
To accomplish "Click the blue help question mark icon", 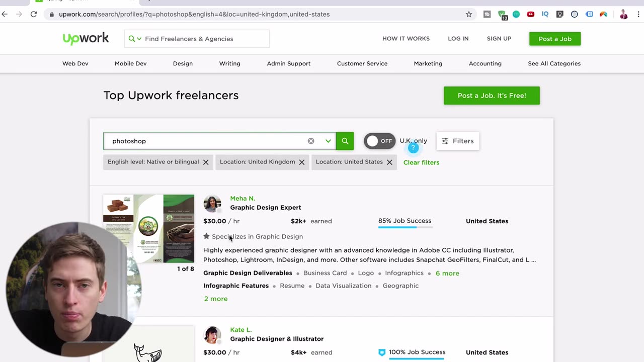I will (x=413, y=147).
